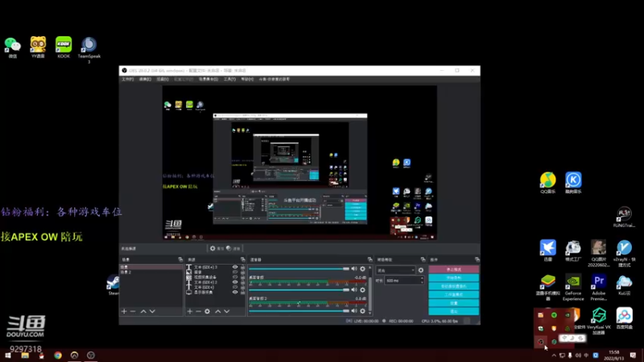Click the transition duration 600 ms field

(402, 281)
